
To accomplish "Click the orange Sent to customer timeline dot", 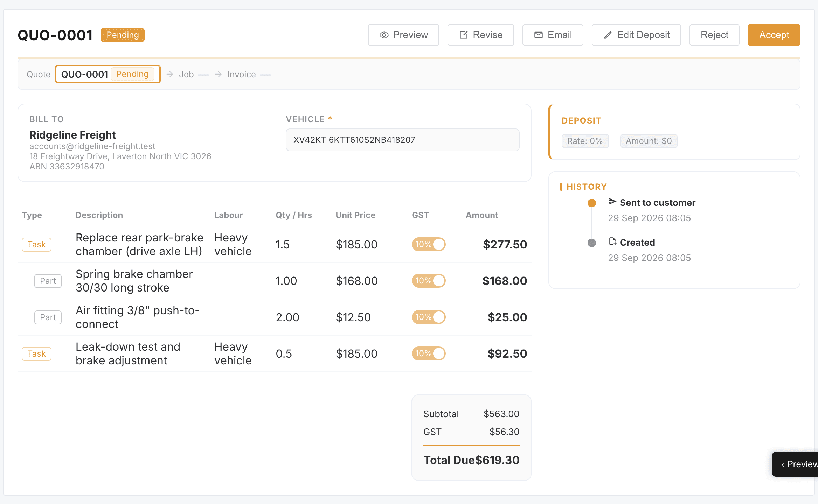I will point(592,203).
